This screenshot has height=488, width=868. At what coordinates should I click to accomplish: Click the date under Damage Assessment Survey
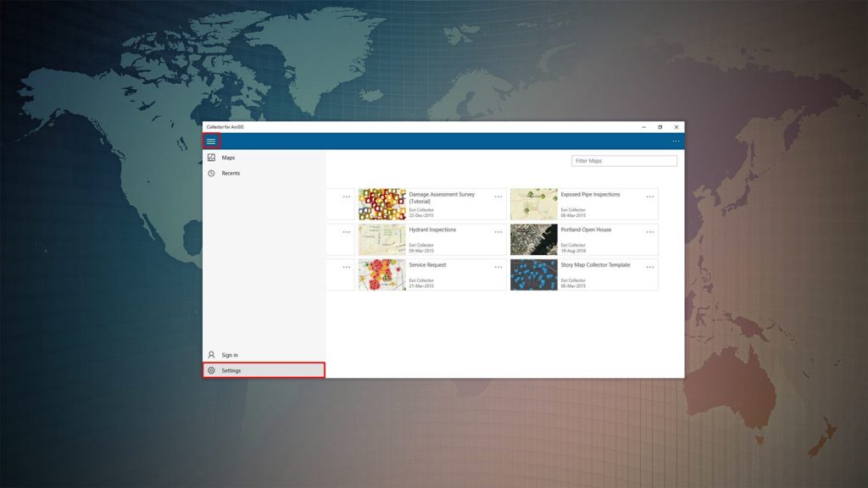421,215
